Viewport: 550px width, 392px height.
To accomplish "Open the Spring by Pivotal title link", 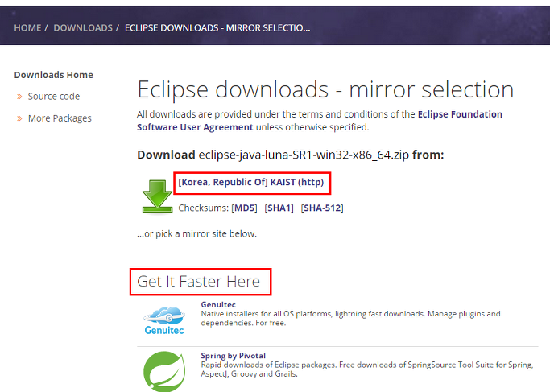I will (x=234, y=356).
